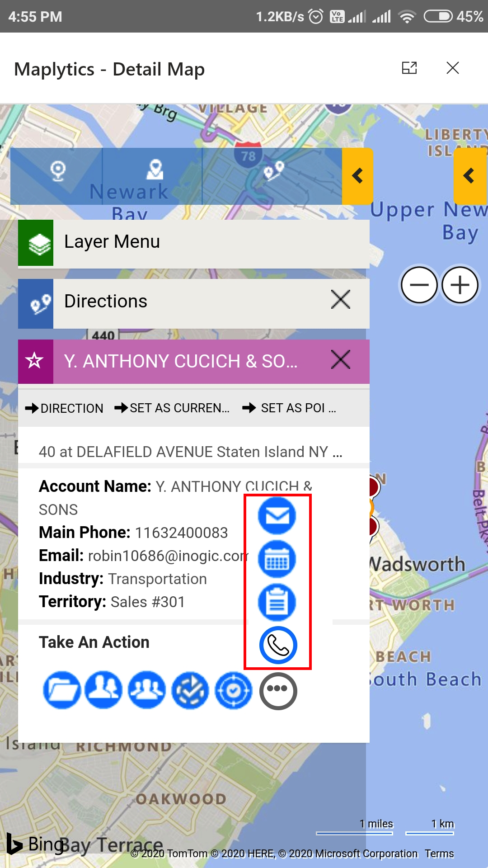This screenshot has height=868, width=488.
Task: Close the Maplytics Detail Map window
Action: click(x=453, y=68)
